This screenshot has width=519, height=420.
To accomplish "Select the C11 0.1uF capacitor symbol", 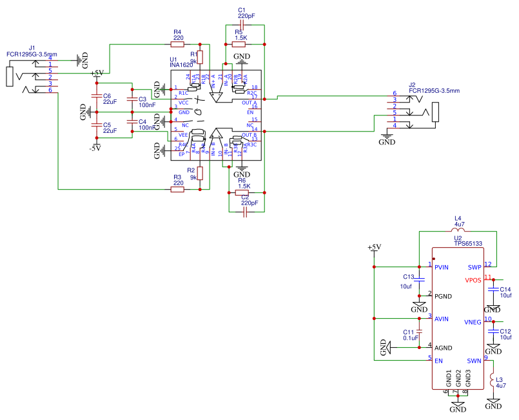I will (x=419, y=331).
